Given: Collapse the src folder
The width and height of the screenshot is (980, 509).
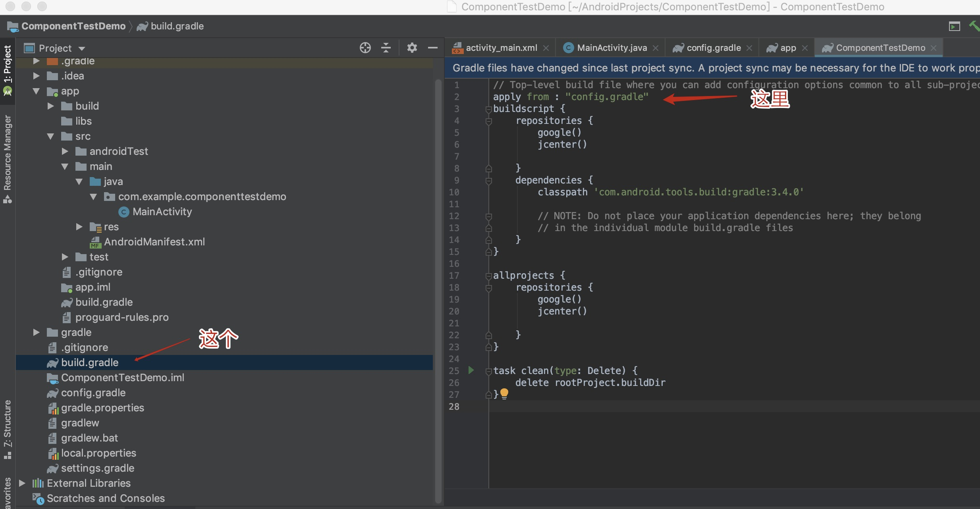Looking at the screenshot, I should [x=50, y=136].
